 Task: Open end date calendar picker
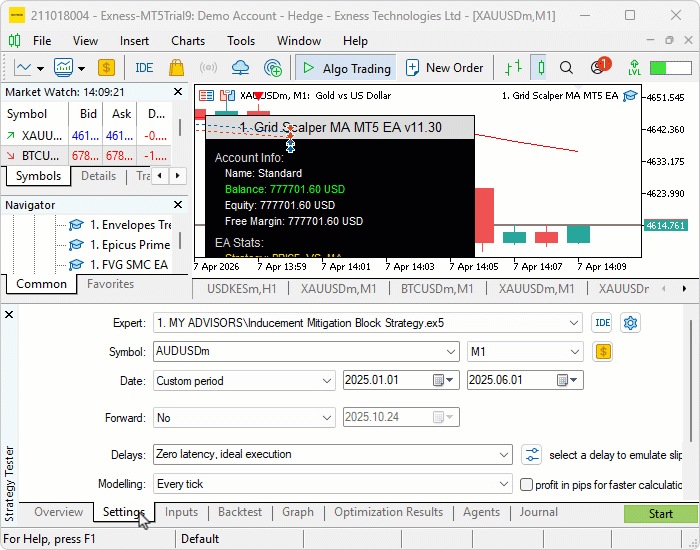click(x=567, y=380)
